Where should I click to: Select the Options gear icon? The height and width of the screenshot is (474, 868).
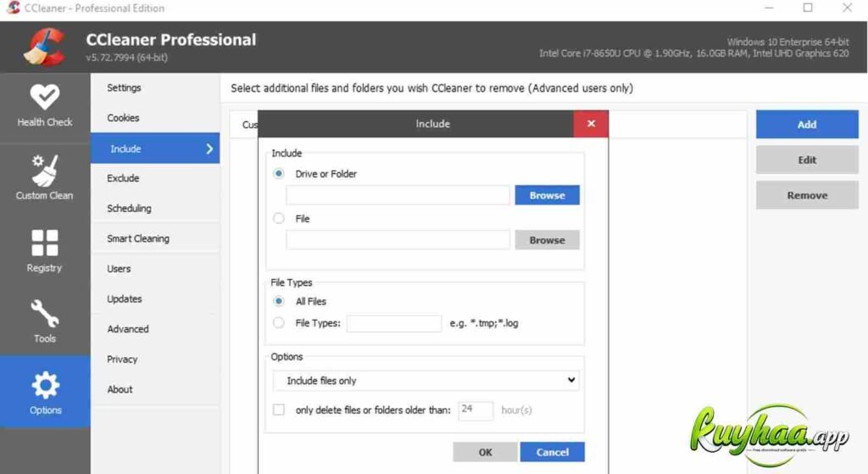(45, 386)
